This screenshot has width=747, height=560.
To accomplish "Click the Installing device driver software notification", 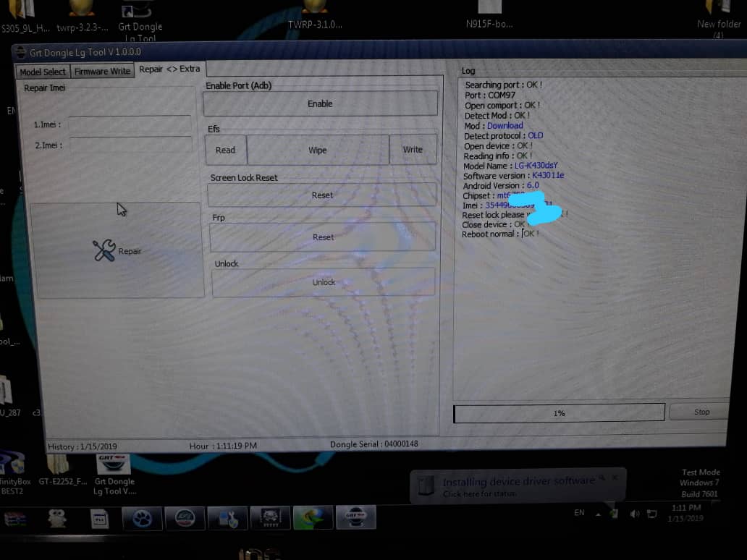I will click(518, 485).
